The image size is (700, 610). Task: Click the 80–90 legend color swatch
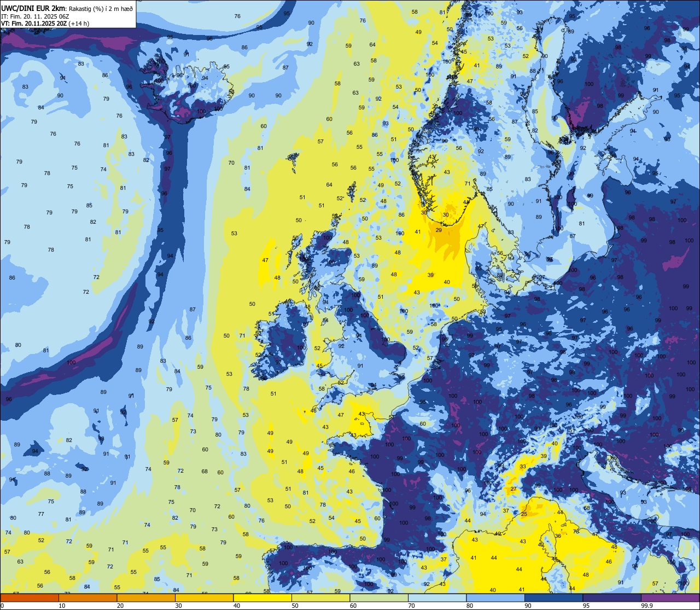click(495, 597)
